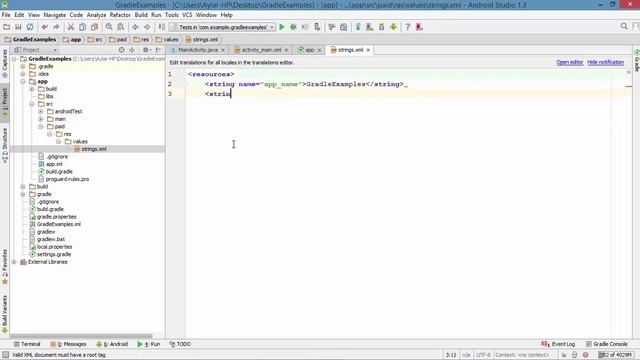Toggle the Build Variants side panel
Viewport: 640px width, 360px height.
pyautogui.click(x=5, y=314)
